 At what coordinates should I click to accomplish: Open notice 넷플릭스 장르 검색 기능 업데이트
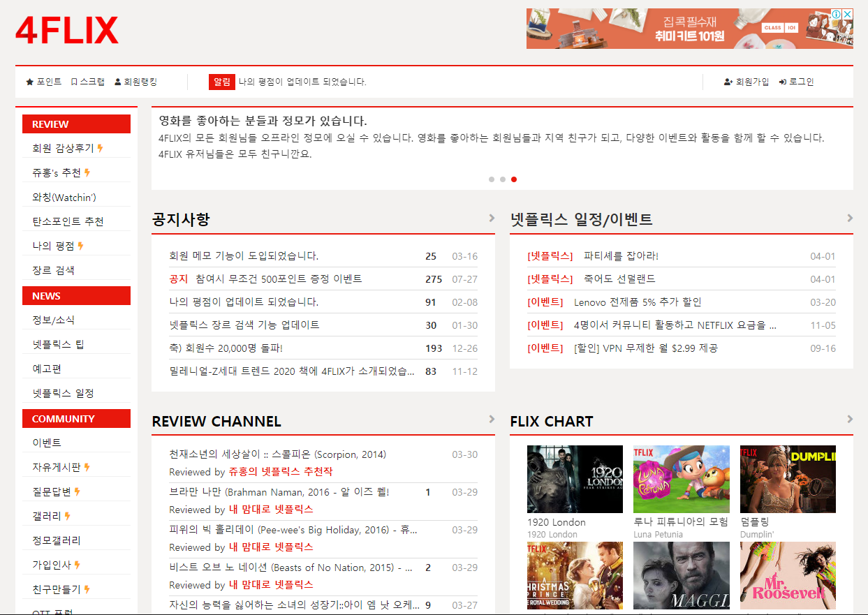pyautogui.click(x=244, y=325)
